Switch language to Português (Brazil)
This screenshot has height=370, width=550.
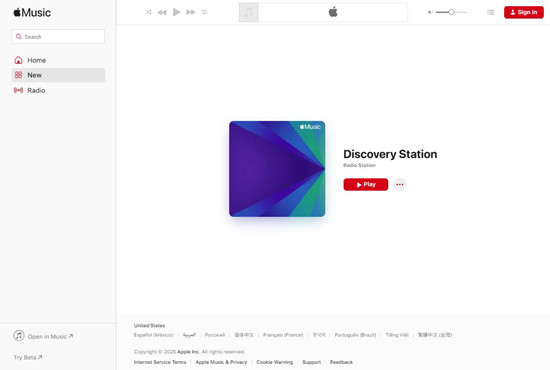pyautogui.click(x=355, y=335)
